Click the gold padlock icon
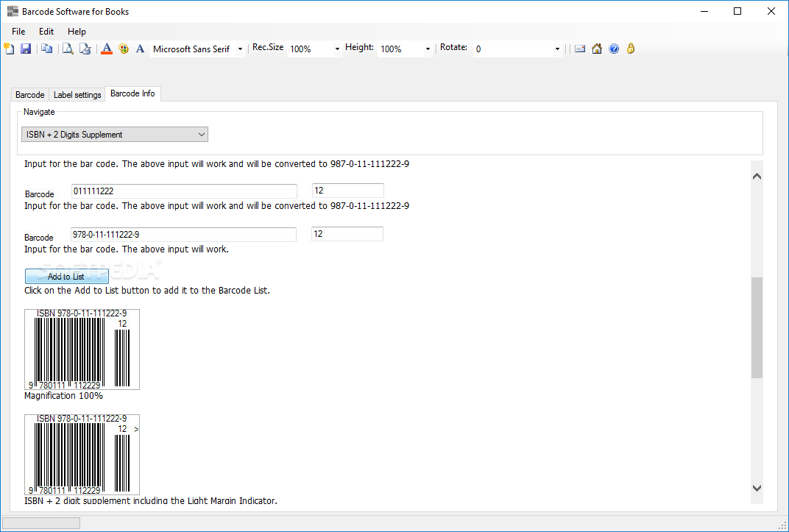 coord(631,49)
